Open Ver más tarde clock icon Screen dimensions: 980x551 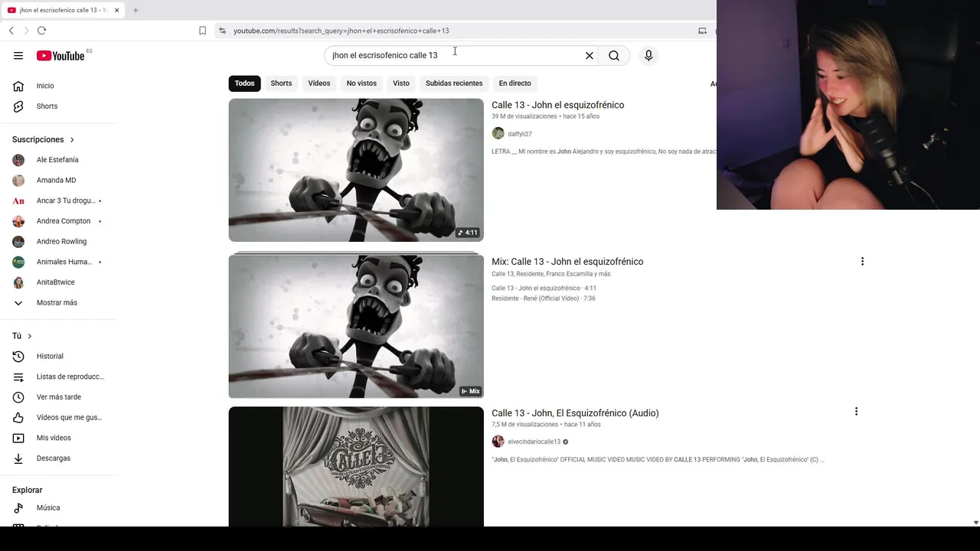(18, 397)
